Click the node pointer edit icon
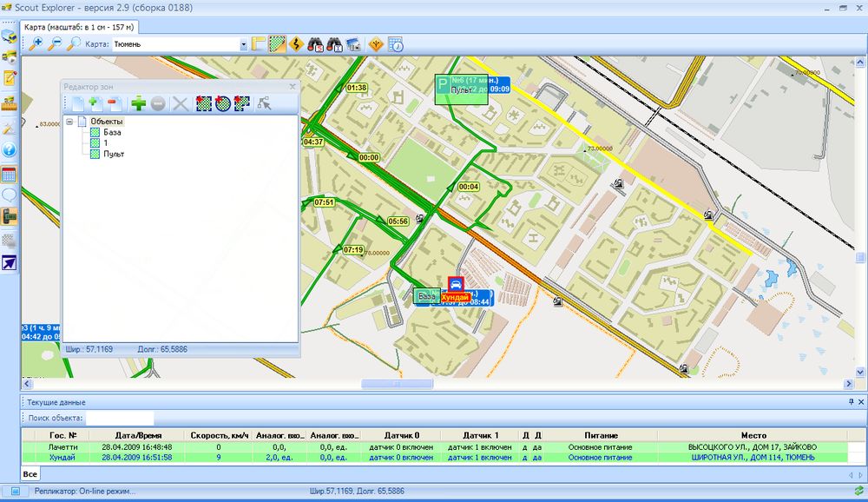 pos(264,103)
